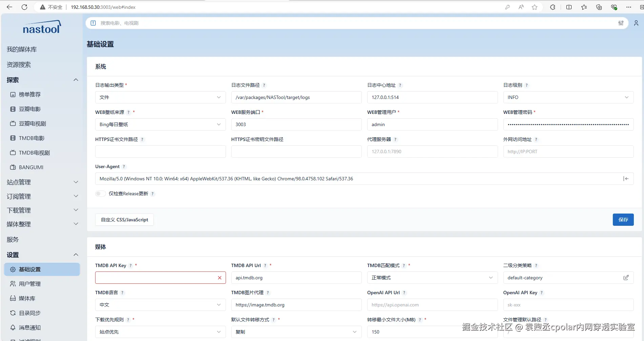Click the 代理服务器 input field
This screenshot has width=644, height=341.
[x=432, y=152]
